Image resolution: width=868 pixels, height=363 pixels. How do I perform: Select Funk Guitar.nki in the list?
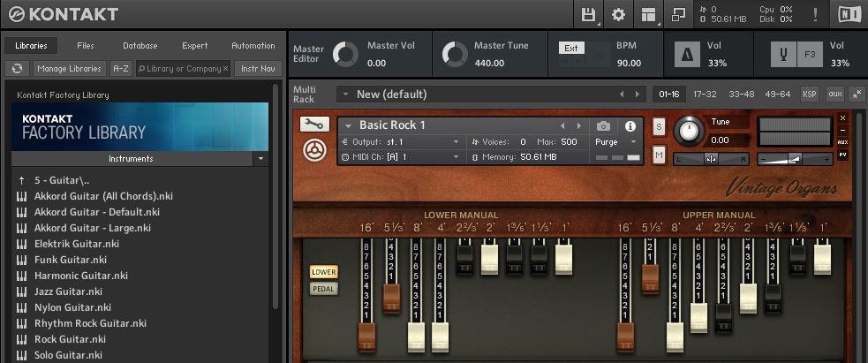pos(71,260)
